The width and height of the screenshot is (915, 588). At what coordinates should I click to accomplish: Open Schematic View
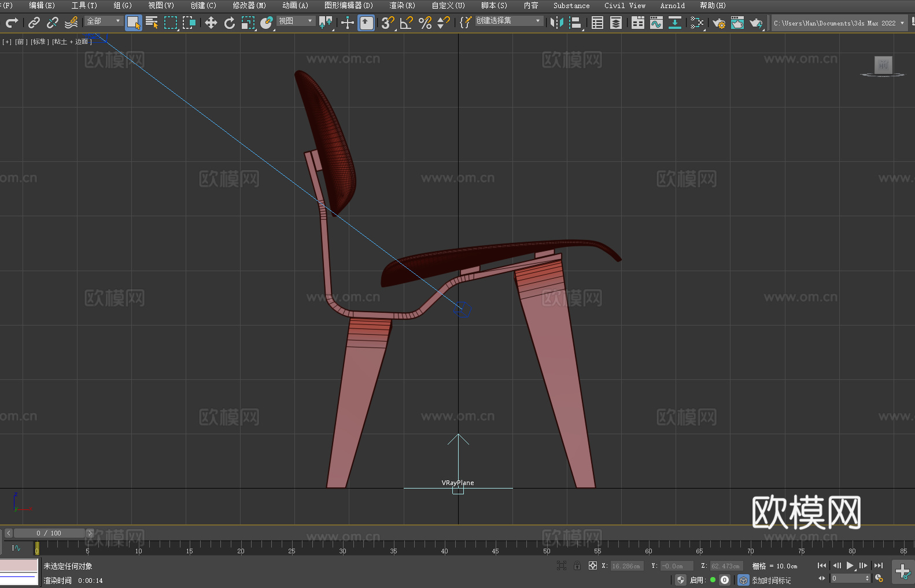click(675, 23)
